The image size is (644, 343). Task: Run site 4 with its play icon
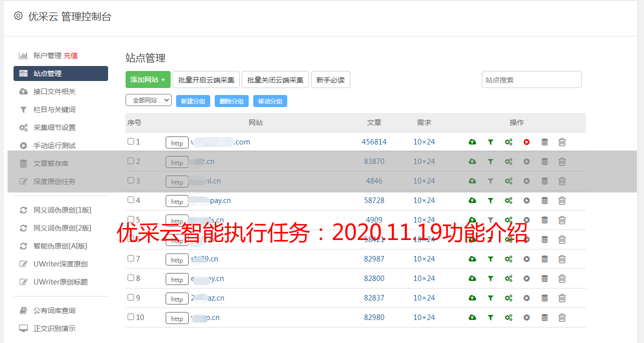click(x=526, y=200)
